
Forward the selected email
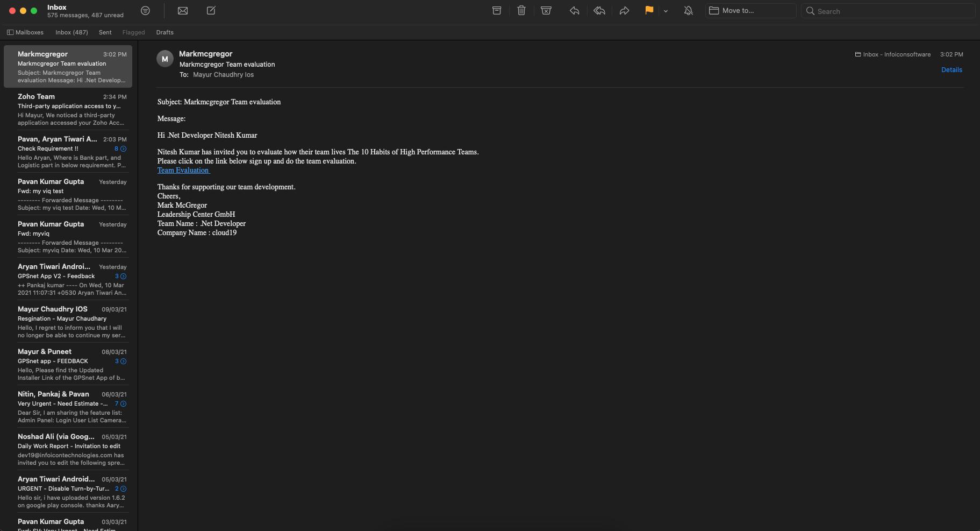624,11
